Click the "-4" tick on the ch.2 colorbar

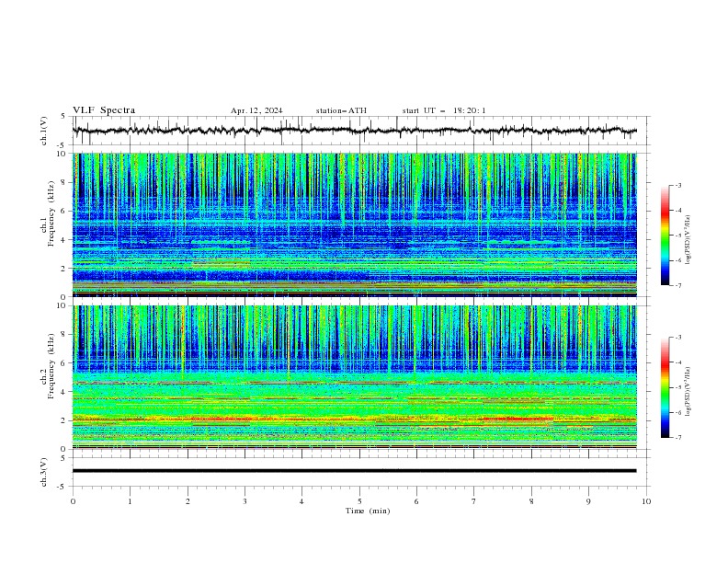click(678, 362)
